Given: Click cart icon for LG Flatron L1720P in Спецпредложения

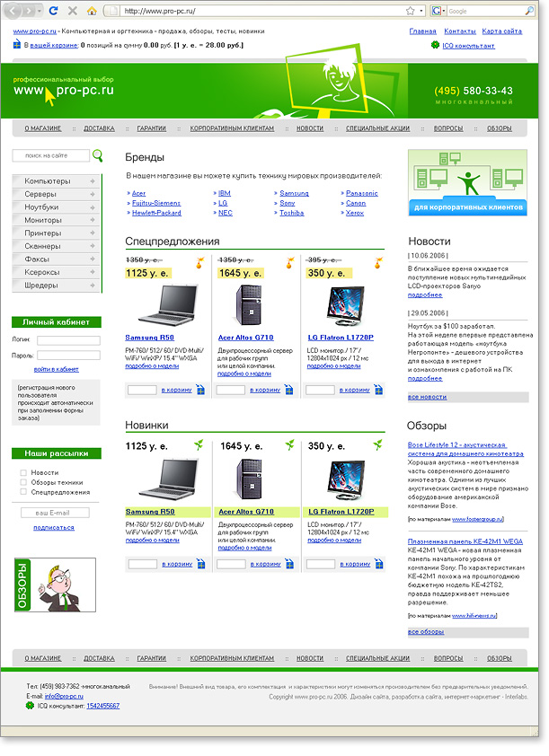Looking at the screenshot, I should coord(378,390).
